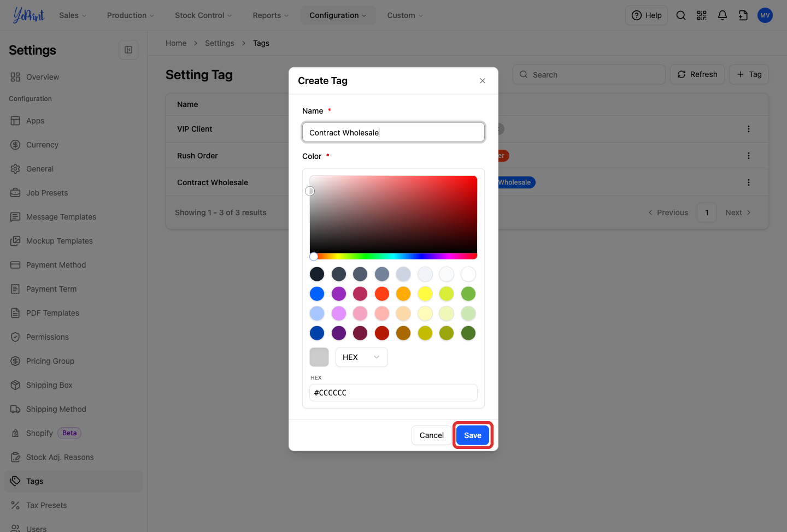
Task: Click the YoPrint logo
Action: pyautogui.click(x=29, y=15)
